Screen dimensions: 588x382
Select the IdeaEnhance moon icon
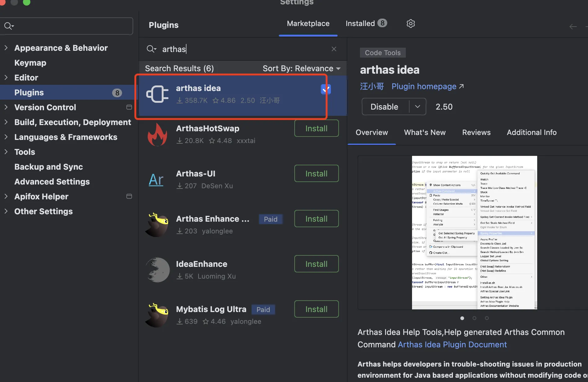pyautogui.click(x=157, y=270)
